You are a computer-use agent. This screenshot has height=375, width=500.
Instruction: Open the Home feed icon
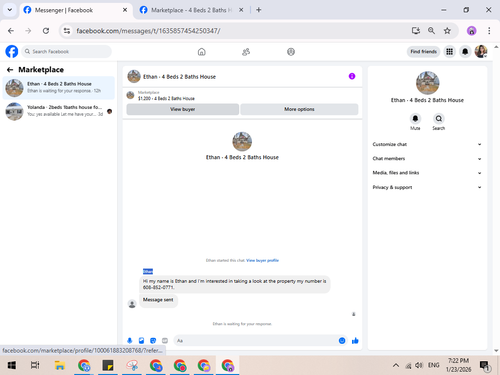click(x=202, y=52)
